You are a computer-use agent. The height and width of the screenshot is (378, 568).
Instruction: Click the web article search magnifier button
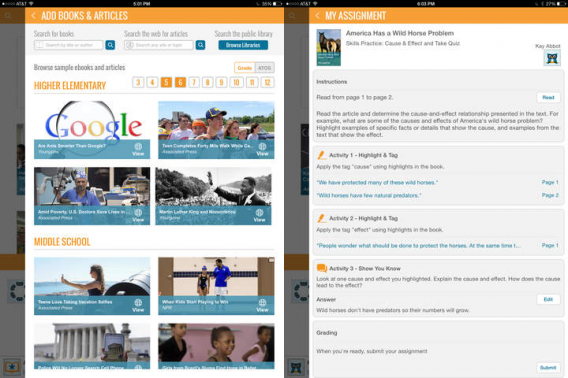pyautogui.click(x=200, y=45)
